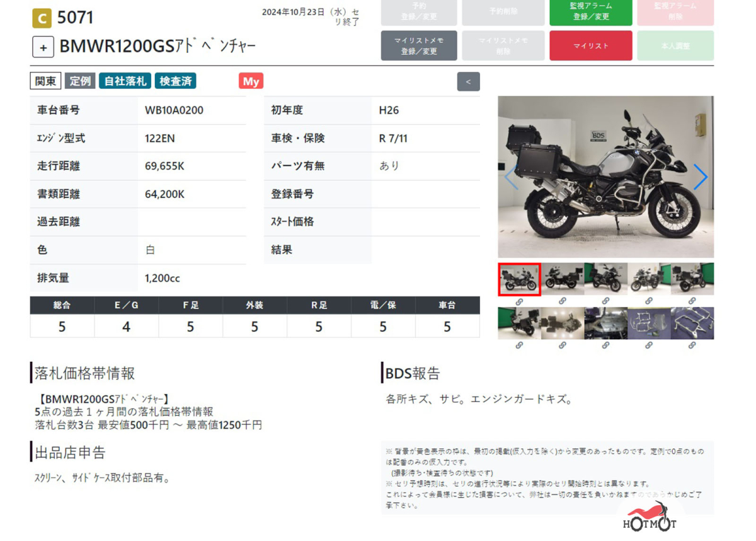
Task: Click link icon under left-side view second thumbnail
Action: click(x=563, y=302)
